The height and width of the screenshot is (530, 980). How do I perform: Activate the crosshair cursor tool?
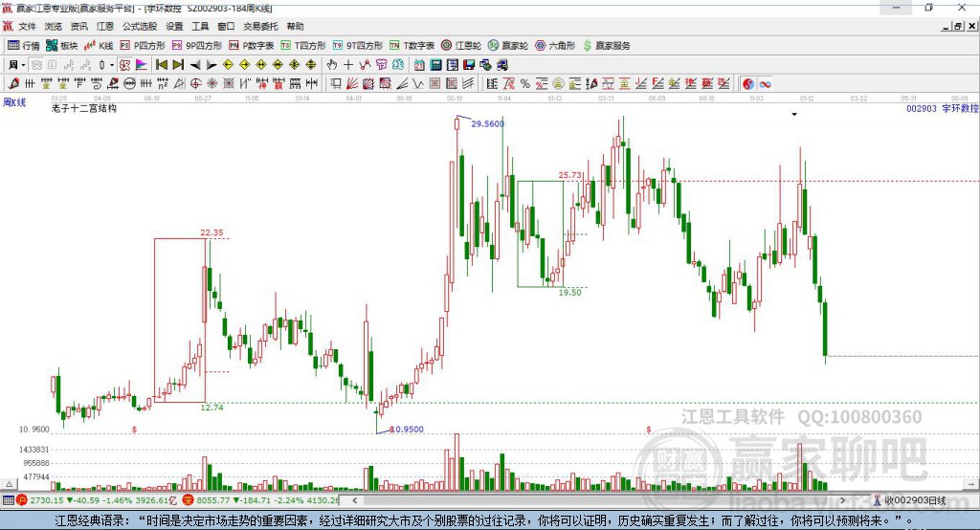348,64
